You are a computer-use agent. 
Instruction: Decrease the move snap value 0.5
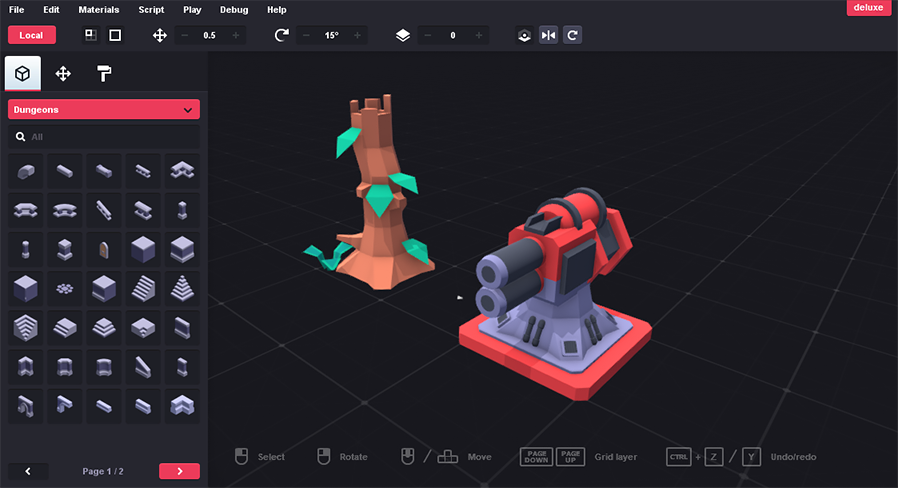pyautogui.click(x=184, y=36)
